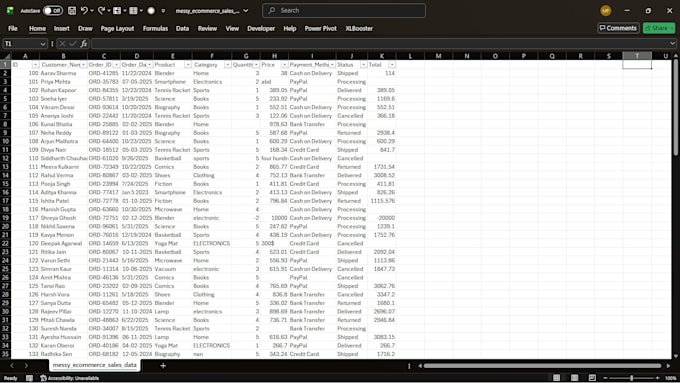Switch to the Insert tab

(x=62, y=28)
